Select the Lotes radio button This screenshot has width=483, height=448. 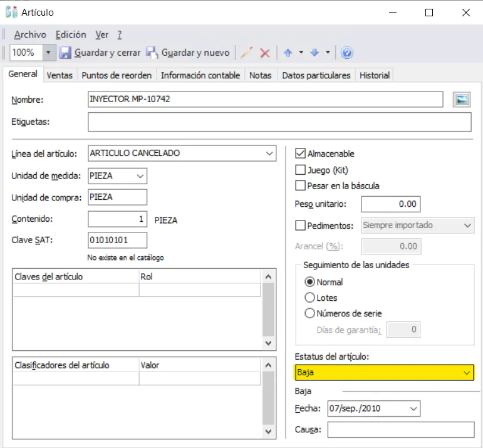pyautogui.click(x=309, y=298)
